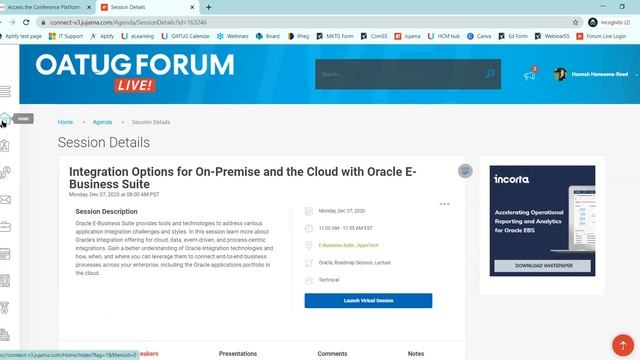This screenshot has width=640, height=360.
Task: Open announcements megaphone notification icon
Action: [530, 75]
